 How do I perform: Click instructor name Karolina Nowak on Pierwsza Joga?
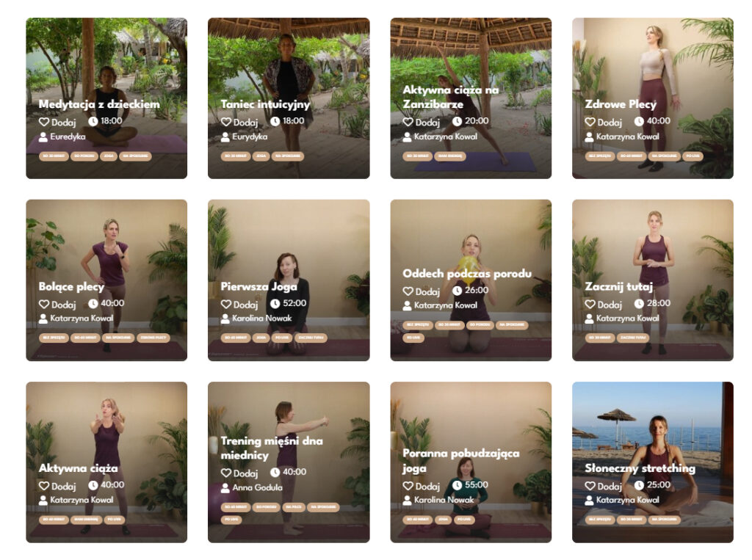262,318
